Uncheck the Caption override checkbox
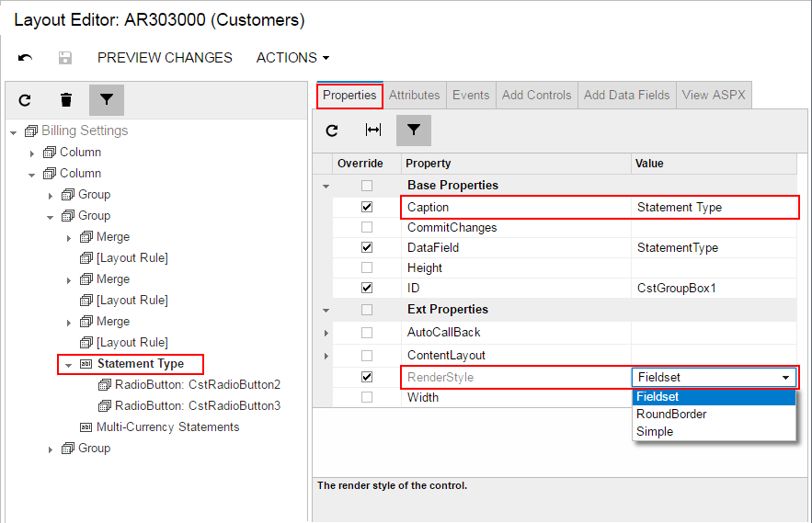The width and height of the screenshot is (812, 523). pos(367,207)
